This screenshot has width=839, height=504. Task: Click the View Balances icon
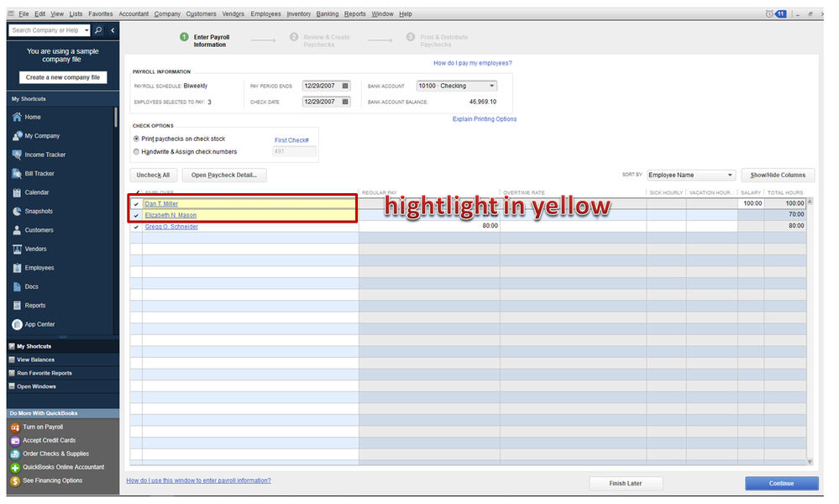[12, 360]
